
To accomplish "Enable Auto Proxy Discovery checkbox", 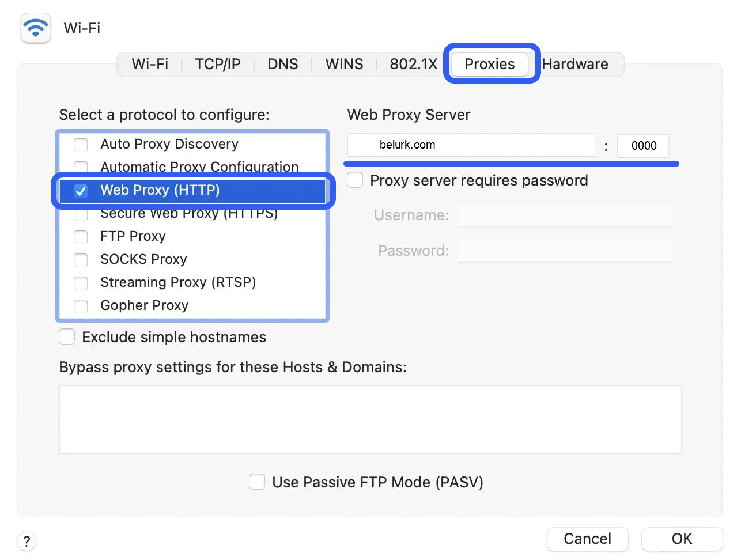I will [x=81, y=145].
